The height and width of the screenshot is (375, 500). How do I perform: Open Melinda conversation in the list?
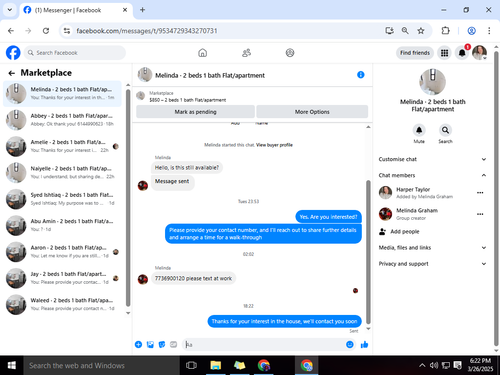(62, 93)
